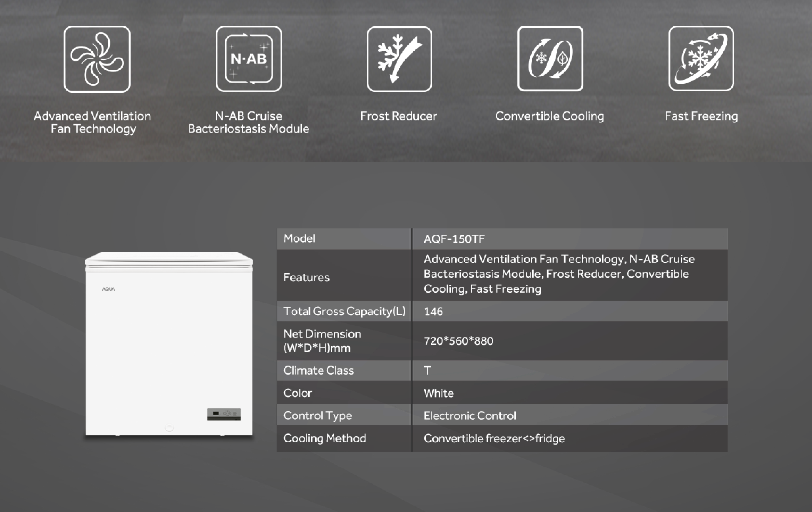
Task: Click the Frost Reducer snowflake icon
Action: [x=399, y=59]
